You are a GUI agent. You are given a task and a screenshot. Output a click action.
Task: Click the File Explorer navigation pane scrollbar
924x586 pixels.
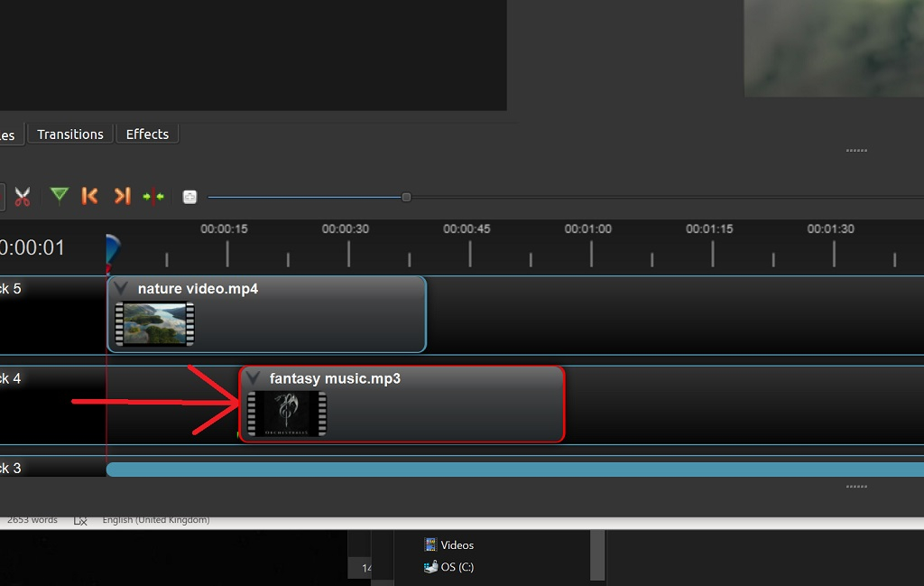tap(597, 554)
